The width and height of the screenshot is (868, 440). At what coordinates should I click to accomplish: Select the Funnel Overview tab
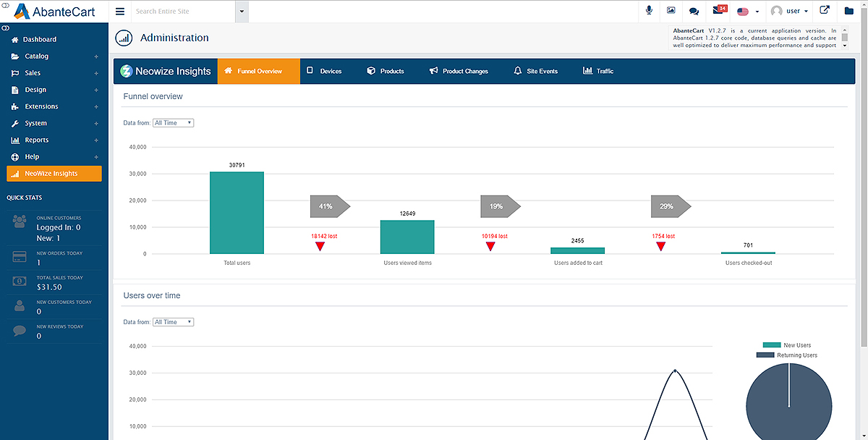(x=259, y=71)
